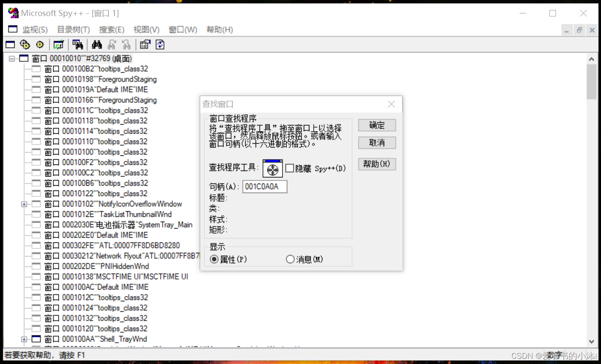
Task: Select the 属性(P) radio button
Action: click(214, 259)
